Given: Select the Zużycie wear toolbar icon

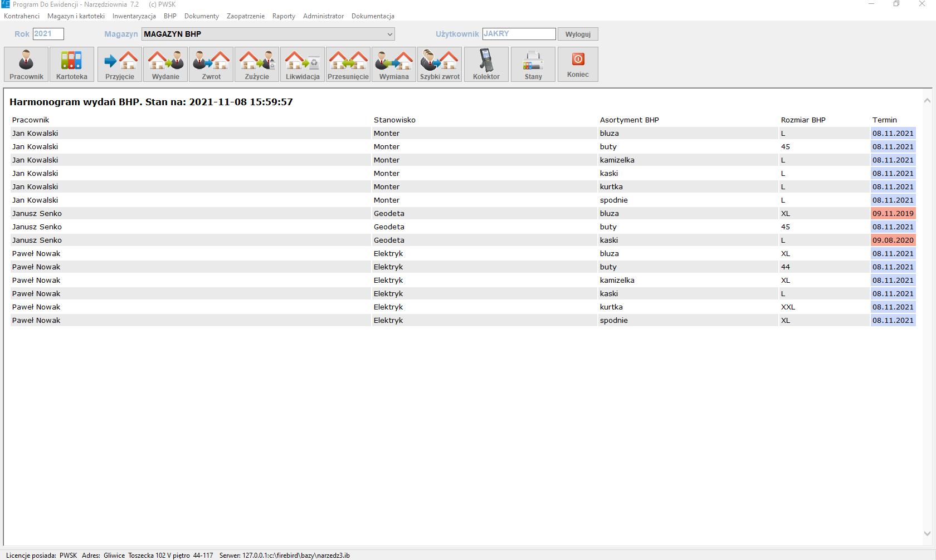Looking at the screenshot, I should [x=257, y=65].
